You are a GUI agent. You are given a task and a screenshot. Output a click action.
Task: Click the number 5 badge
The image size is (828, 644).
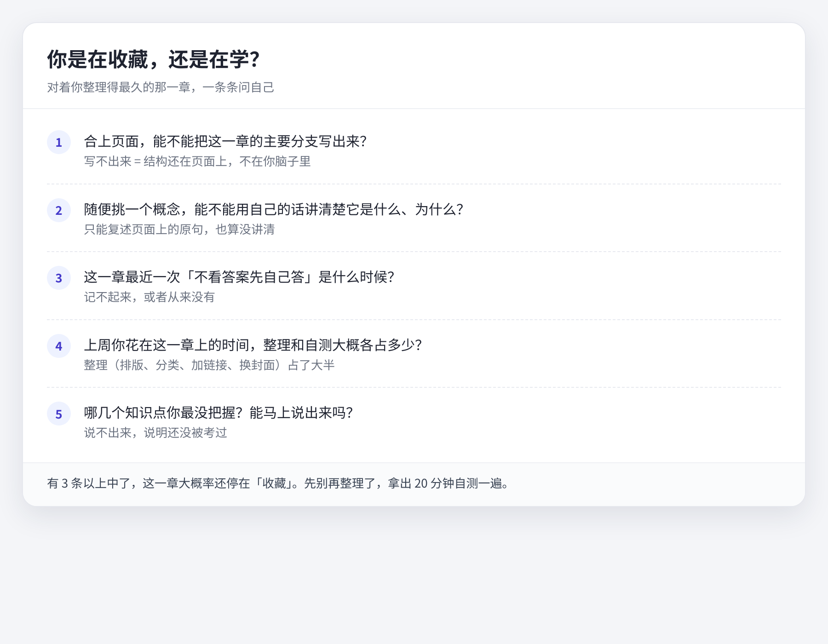click(59, 414)
